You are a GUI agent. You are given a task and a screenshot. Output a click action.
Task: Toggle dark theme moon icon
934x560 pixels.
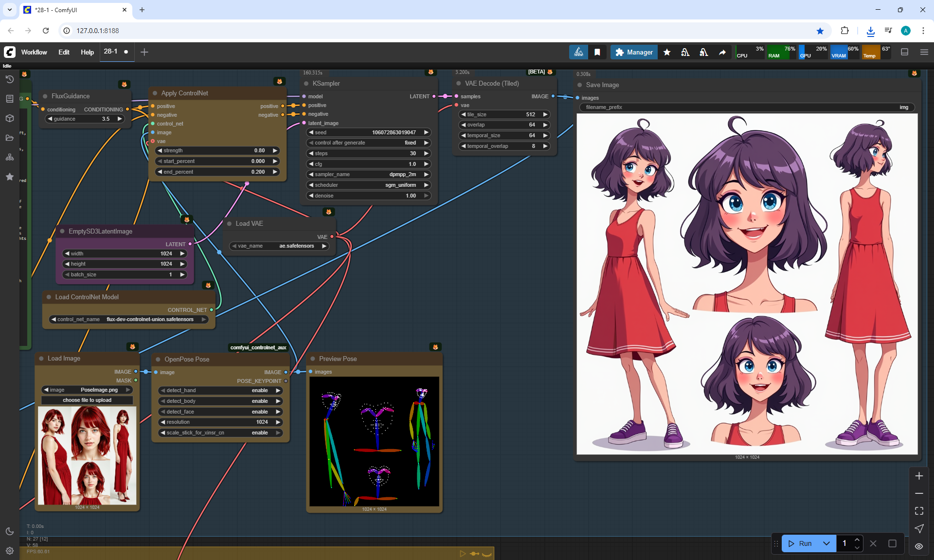coord(9,531)
